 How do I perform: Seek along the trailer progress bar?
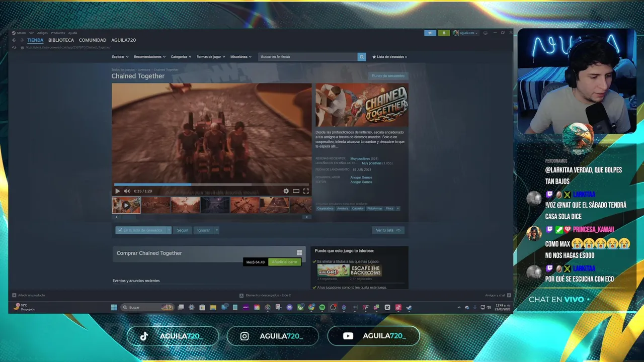tap(211, 185)
